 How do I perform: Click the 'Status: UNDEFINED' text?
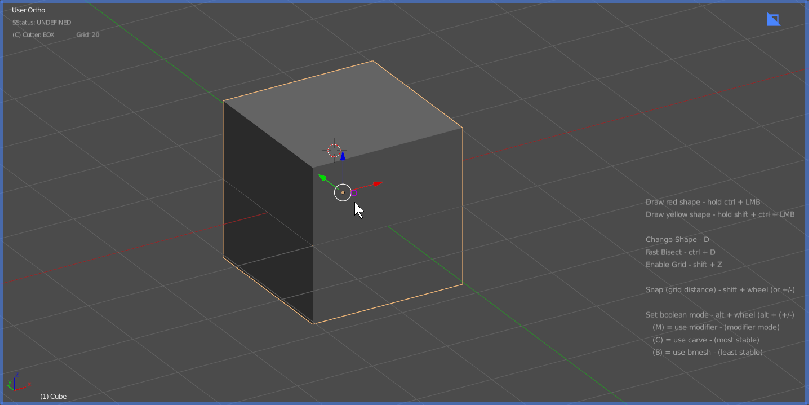coord(40,22)
